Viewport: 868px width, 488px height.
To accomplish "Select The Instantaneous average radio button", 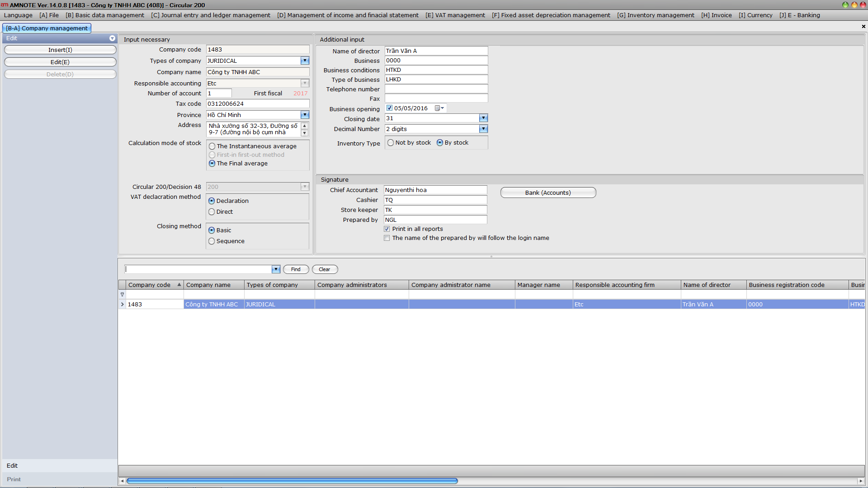I will pos(212,146).
